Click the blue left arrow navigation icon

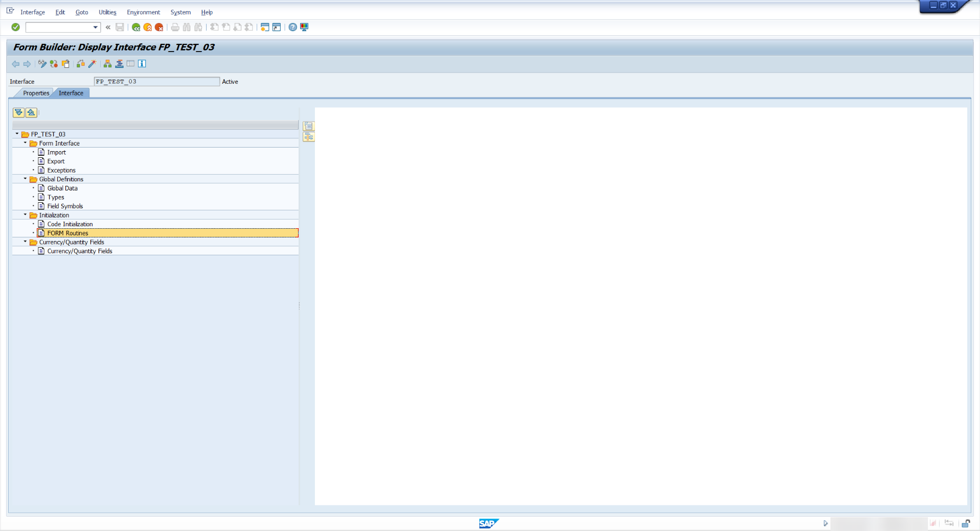(15, 64)
